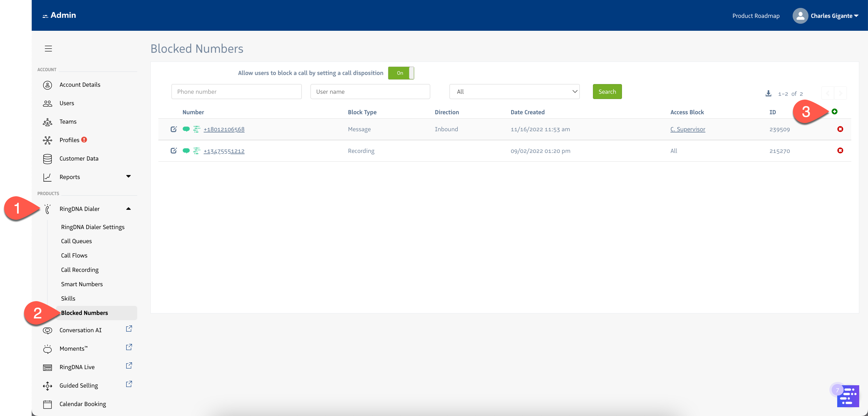This screenshot has height=416, width=868.
Task: Toggle call disposition blocking switch off
Action: pyautogui.click(x=401, y=73)
